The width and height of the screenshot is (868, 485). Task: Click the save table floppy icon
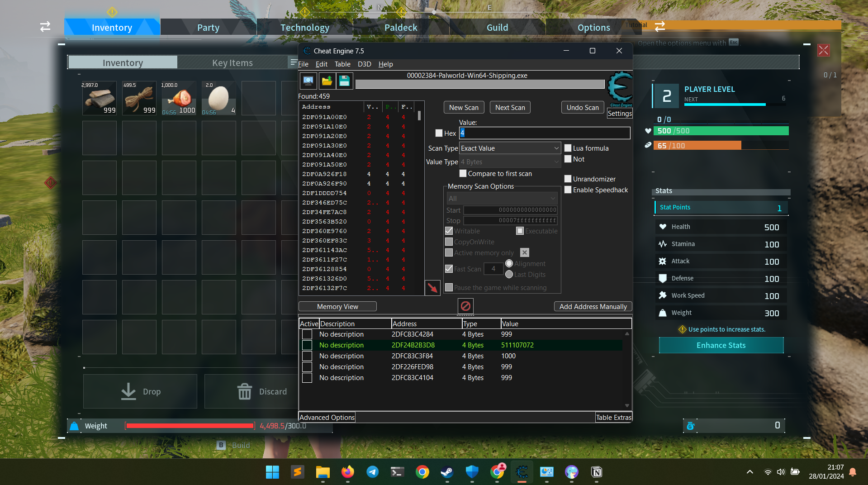point(344,81)
